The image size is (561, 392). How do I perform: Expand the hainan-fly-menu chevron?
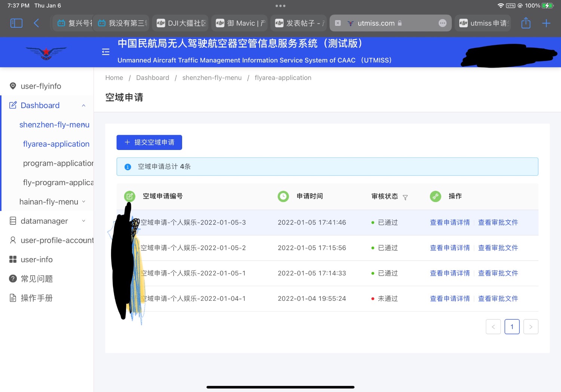(84, 202)
